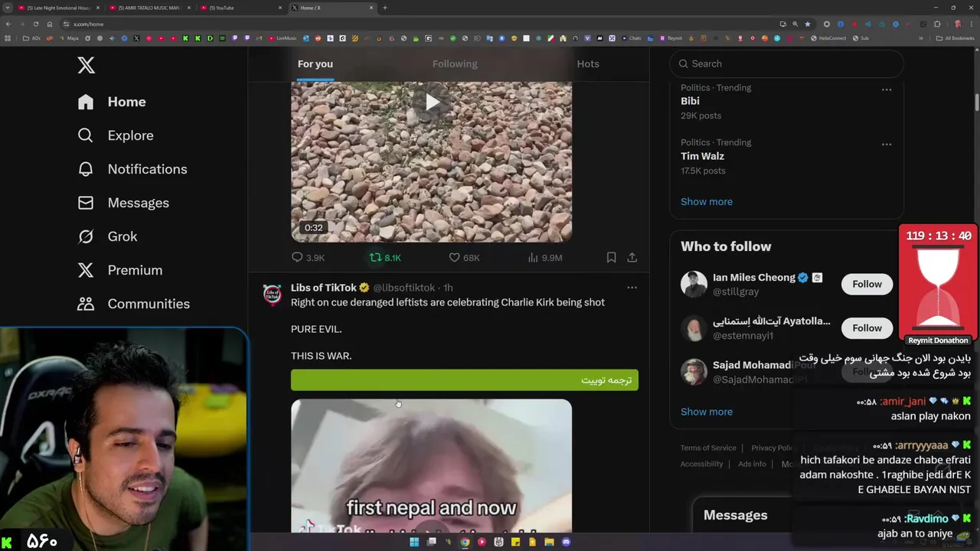Open the LiveMusic bookmark
This screenshot has width=980, height=551.
coord(283,38)
